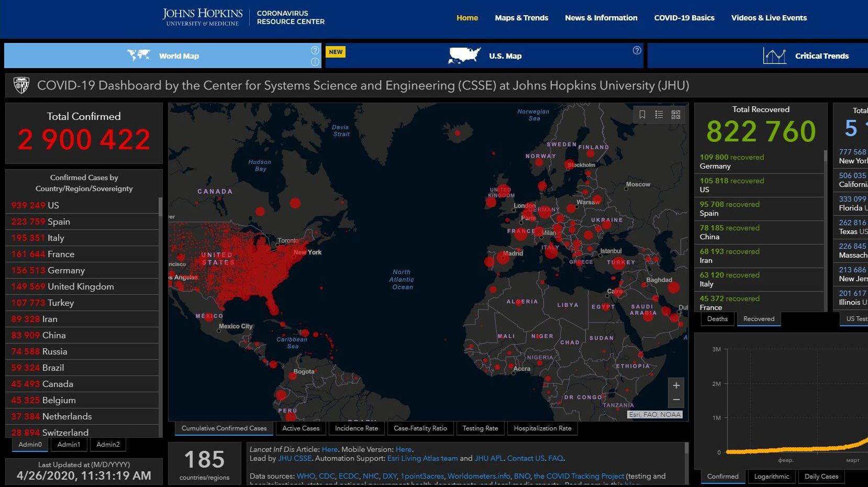Select United Kingdom in confirmed cases list
The image size is (868, 487).
coord(82,286)
